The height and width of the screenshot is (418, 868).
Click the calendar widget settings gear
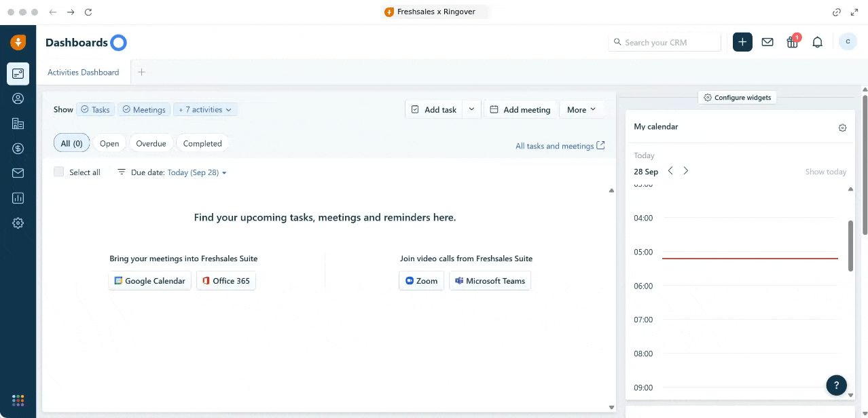pyautogui.click(x=842, y=128)
